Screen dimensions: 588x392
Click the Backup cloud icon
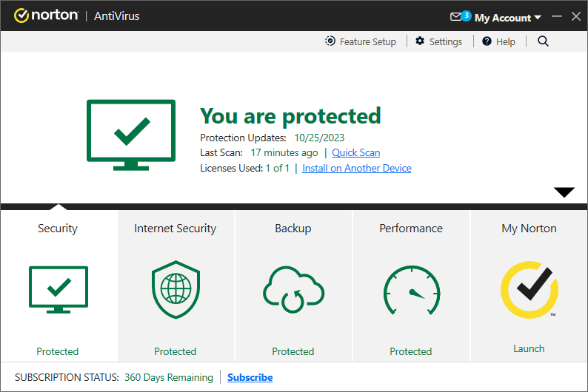click(x=293, y=290)
